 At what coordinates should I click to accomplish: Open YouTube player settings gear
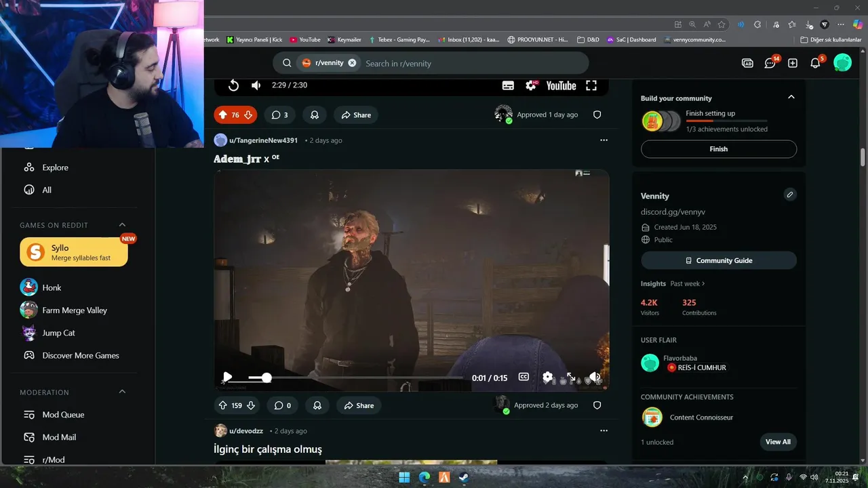click(x=531, y=85)
